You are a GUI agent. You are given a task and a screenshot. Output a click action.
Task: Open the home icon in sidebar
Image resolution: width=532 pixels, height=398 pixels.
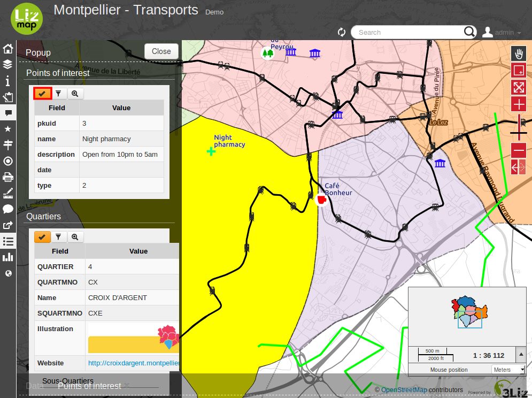(8, 49)
